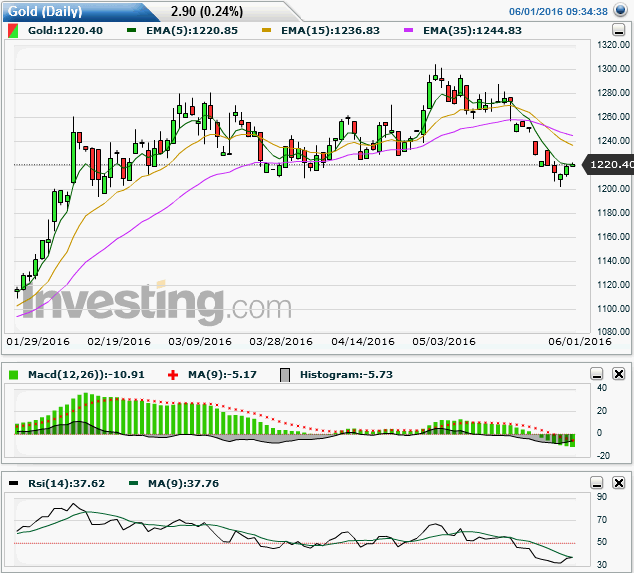
Task: Click the green EMA(5) legend swatch
Action: tap(131, 30)
